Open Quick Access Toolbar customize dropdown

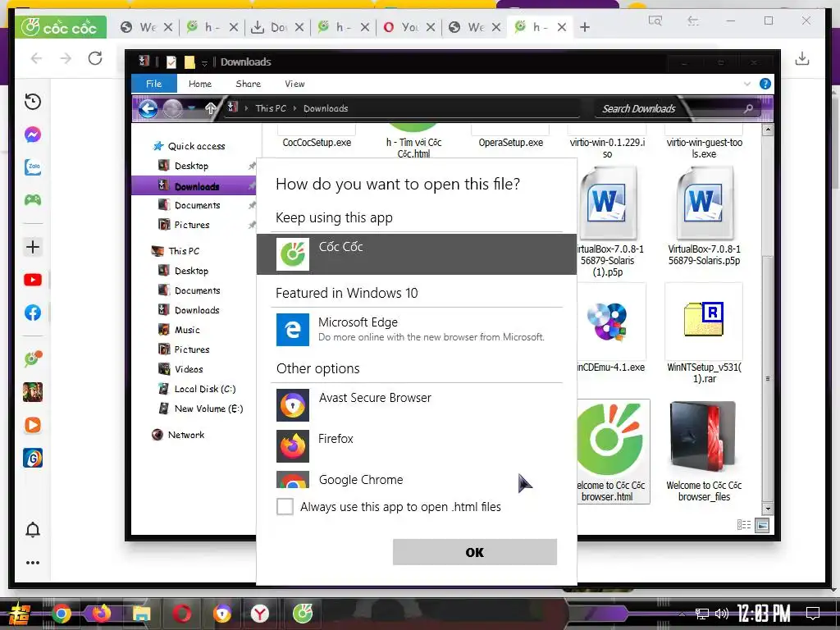204,63
